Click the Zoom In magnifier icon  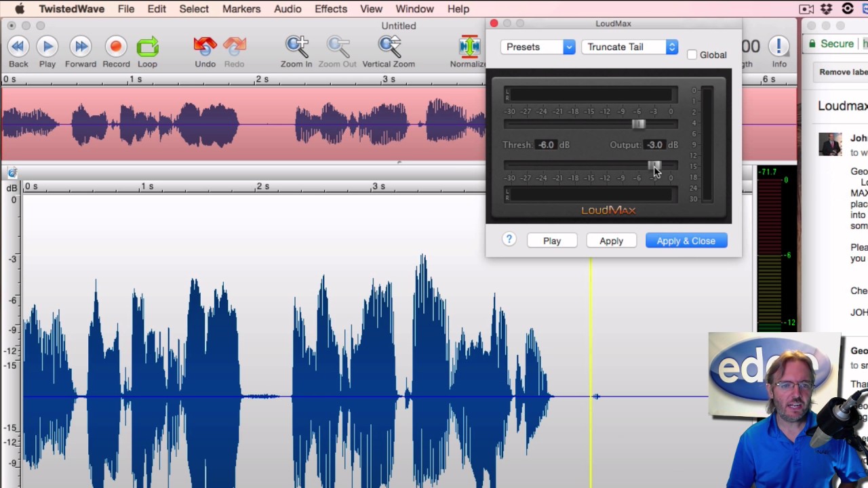coord(296,46)
